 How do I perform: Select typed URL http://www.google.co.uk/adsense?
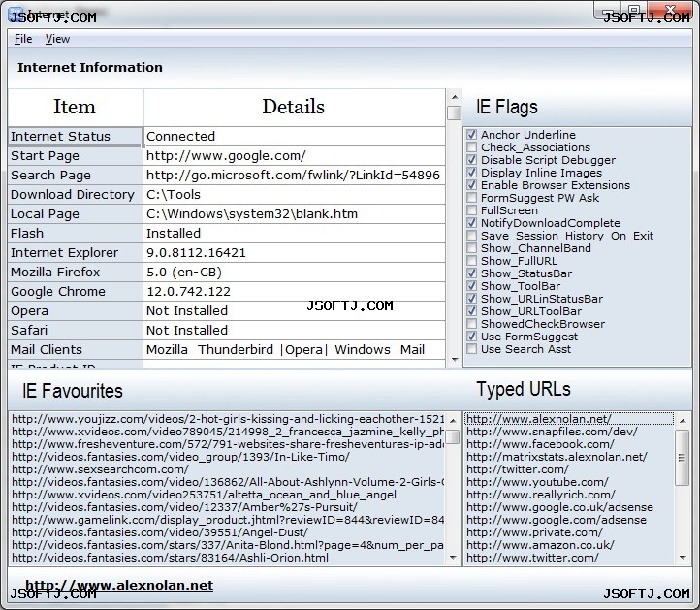tap(569, 507)
